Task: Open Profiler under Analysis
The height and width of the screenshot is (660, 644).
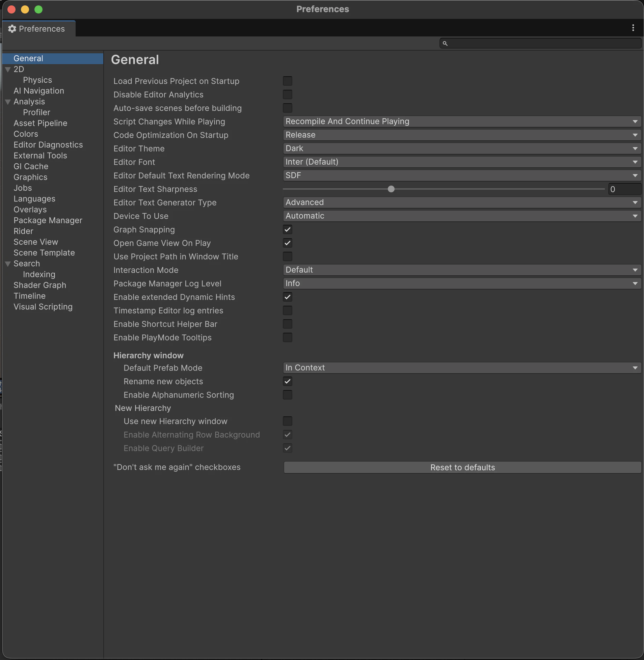Action: pos(36,113)
